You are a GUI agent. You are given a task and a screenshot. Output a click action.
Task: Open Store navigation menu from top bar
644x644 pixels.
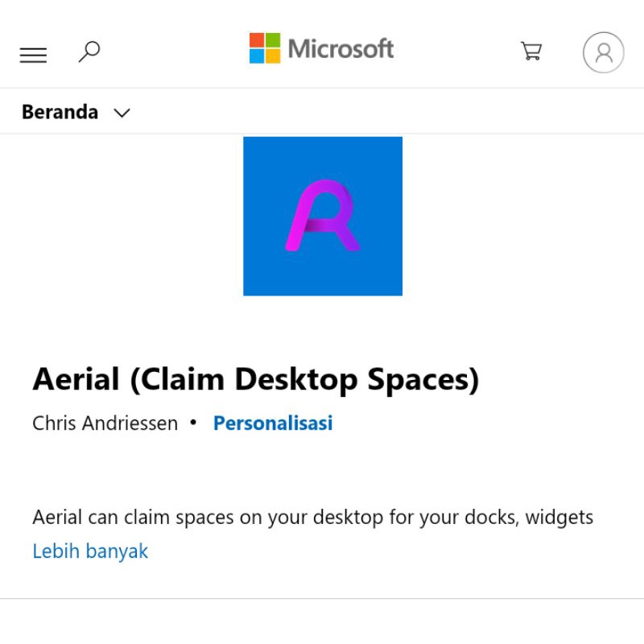[32, 53]
